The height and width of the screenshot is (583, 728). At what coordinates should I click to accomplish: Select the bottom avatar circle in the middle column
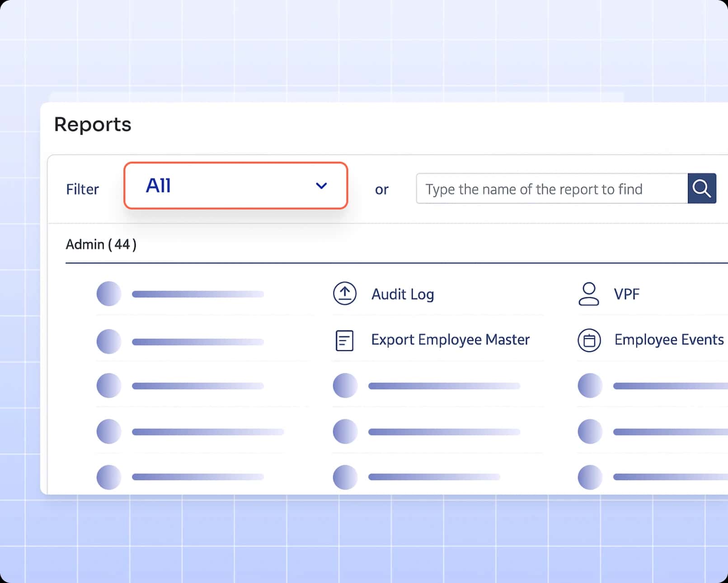coord(345,477)
